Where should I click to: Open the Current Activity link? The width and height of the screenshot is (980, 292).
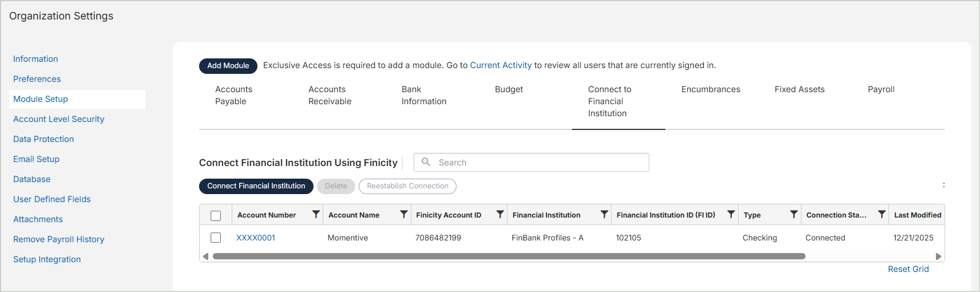coord(501,65)
